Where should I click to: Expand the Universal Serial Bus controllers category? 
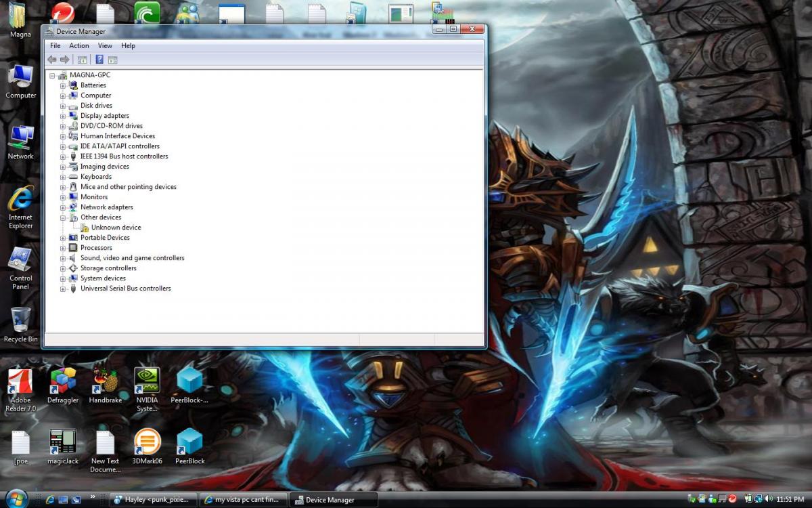click(x=63, y=289)
